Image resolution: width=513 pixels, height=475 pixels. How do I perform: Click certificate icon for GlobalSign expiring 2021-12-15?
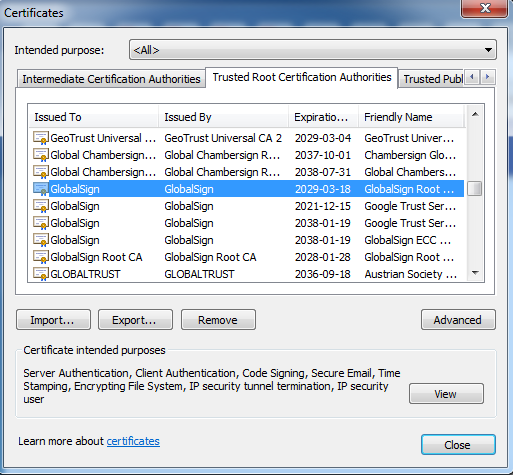[41, 206]
